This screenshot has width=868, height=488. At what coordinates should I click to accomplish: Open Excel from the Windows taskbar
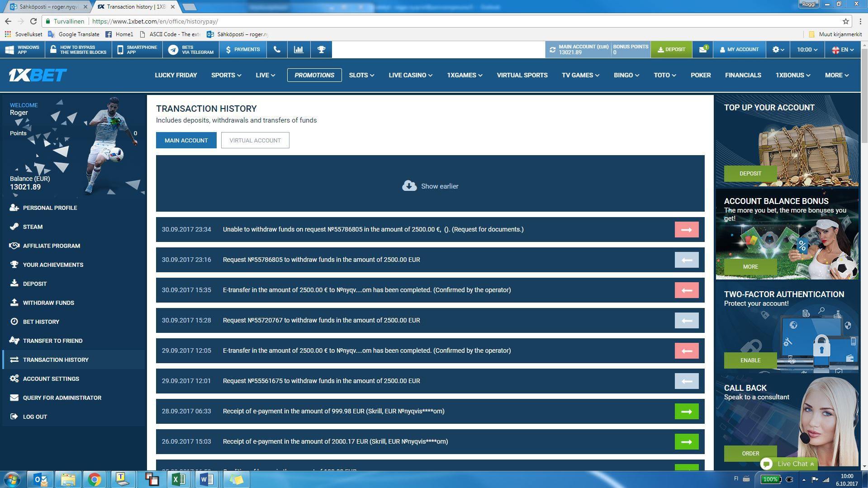pyautogui.click(x=178, y=479)
